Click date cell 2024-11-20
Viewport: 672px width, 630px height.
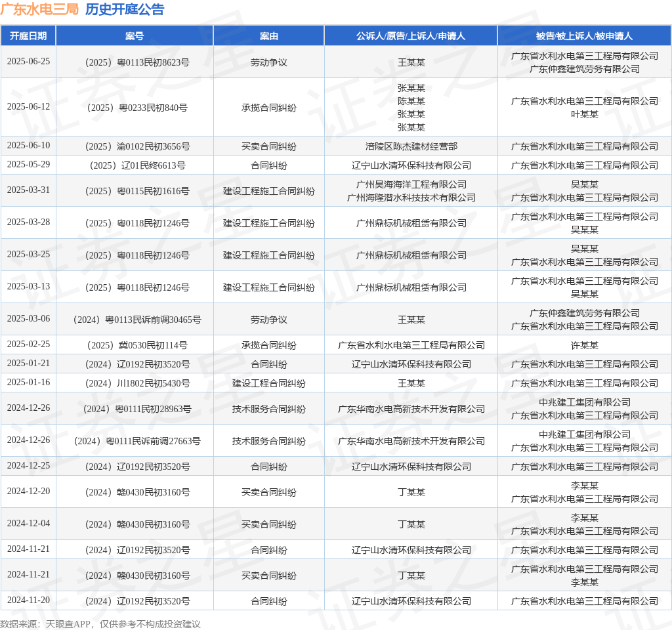tap(28, 600)
